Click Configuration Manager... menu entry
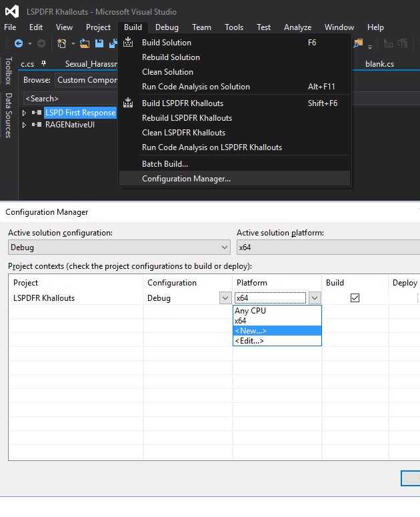 pos(186,179)
